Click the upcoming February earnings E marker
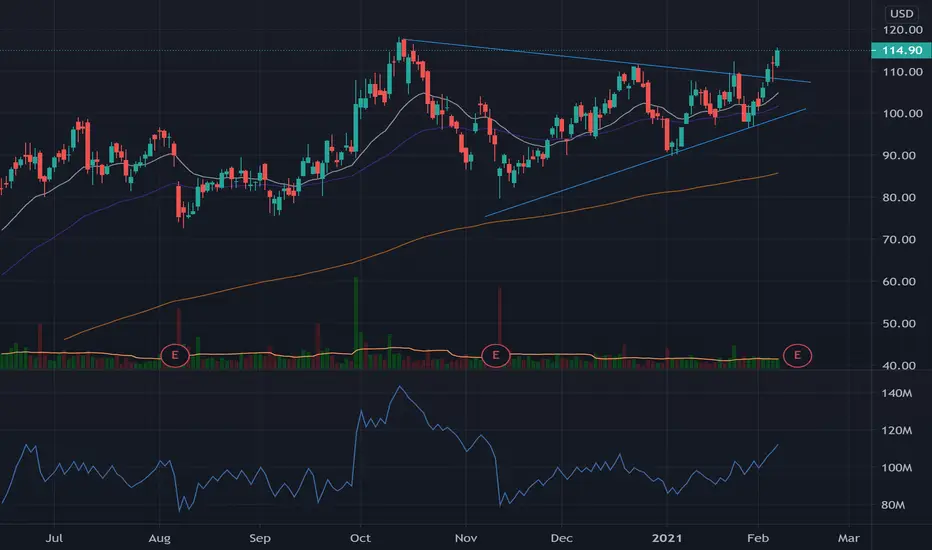 (797, 356)
